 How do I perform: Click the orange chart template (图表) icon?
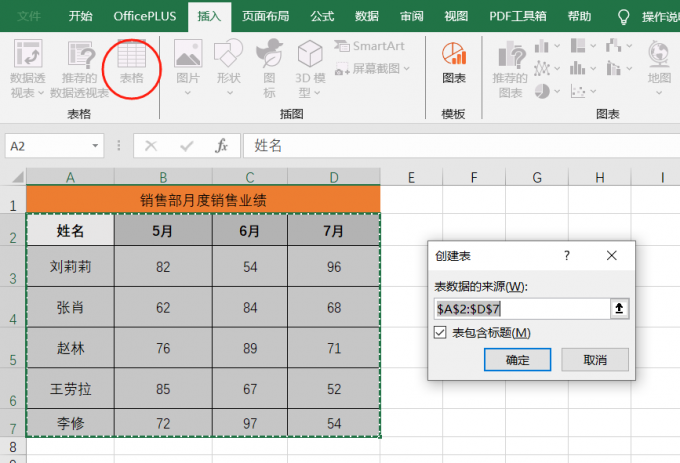454,53
